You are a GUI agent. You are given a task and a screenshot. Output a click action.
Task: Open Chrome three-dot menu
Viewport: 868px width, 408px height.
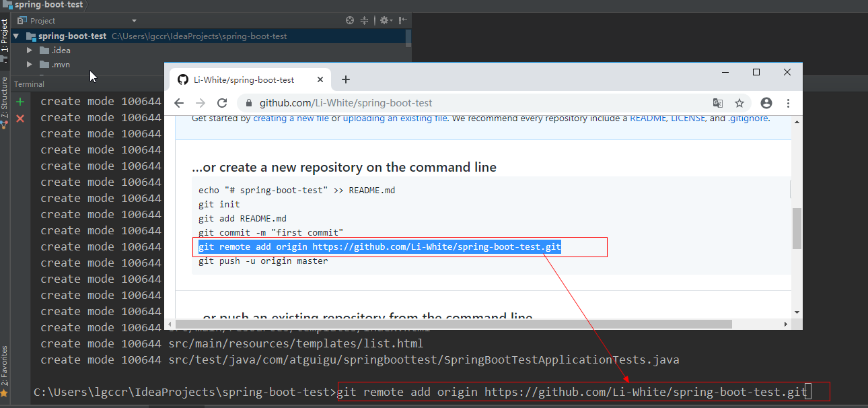tap(788, 103)
